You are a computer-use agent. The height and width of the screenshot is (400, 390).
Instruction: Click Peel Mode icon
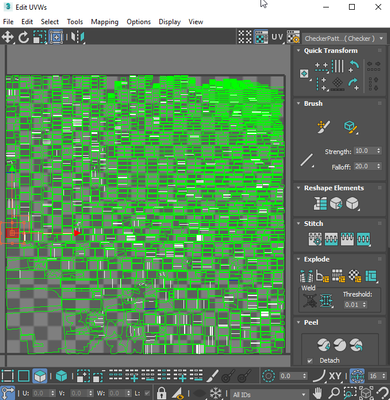[x=340, y=345]
